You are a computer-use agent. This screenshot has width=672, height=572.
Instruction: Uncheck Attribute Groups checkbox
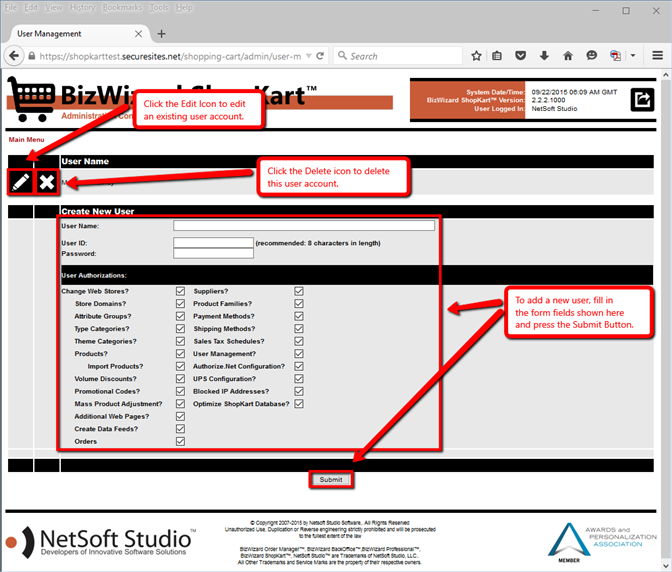pos(180,316)
